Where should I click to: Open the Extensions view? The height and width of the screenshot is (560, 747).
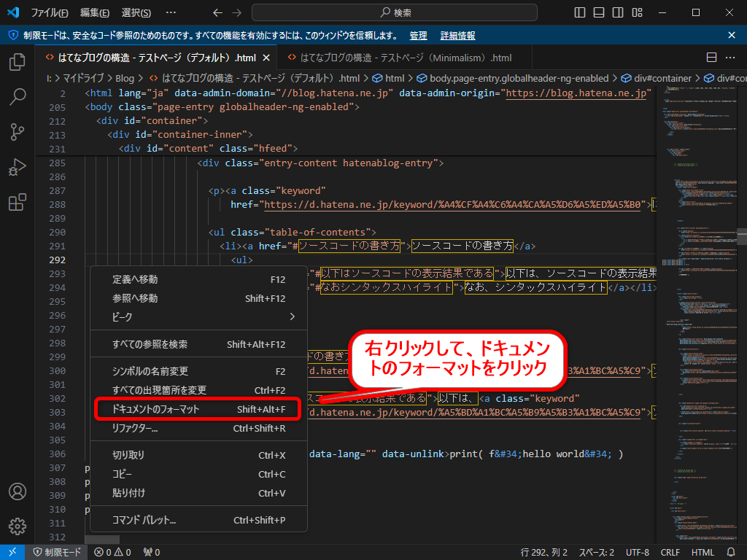pyautogui.click(x=18, y=202)
